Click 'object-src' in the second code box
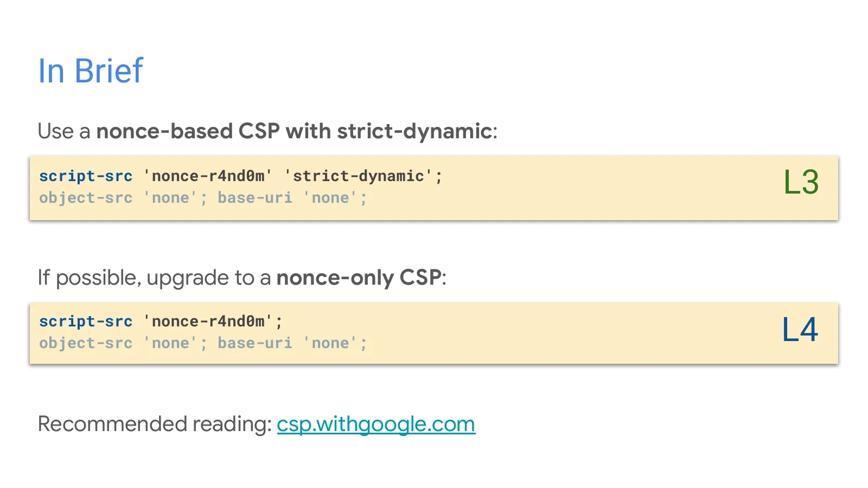This screenshot has height=488, width=868. (86, 343)
